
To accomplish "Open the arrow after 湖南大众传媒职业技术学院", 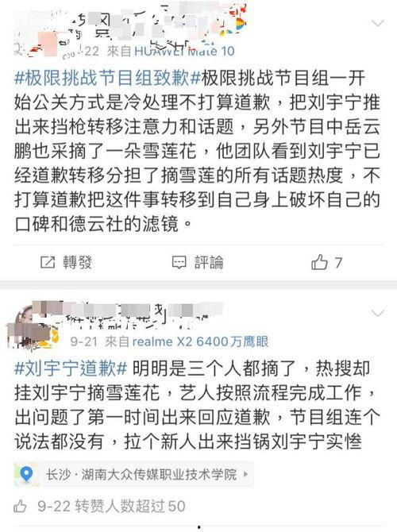I will click(245, 474).
